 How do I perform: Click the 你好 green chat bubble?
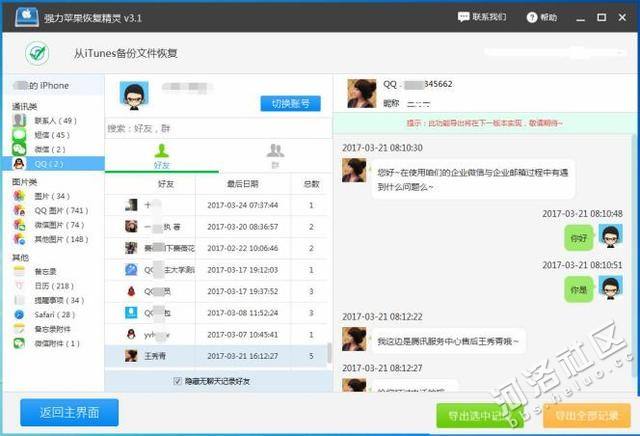pos(579,238)
